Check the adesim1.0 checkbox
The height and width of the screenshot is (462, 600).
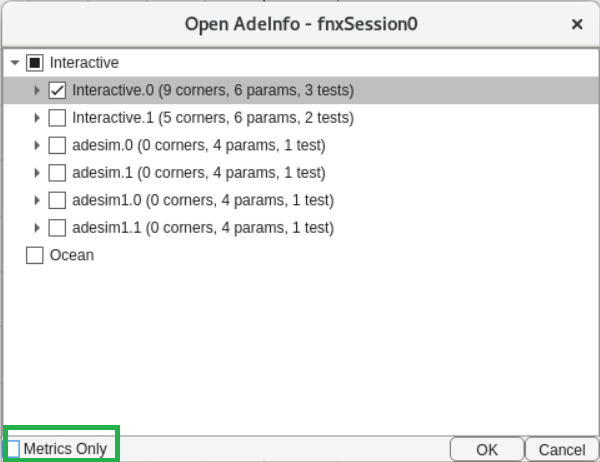[57, 200]
